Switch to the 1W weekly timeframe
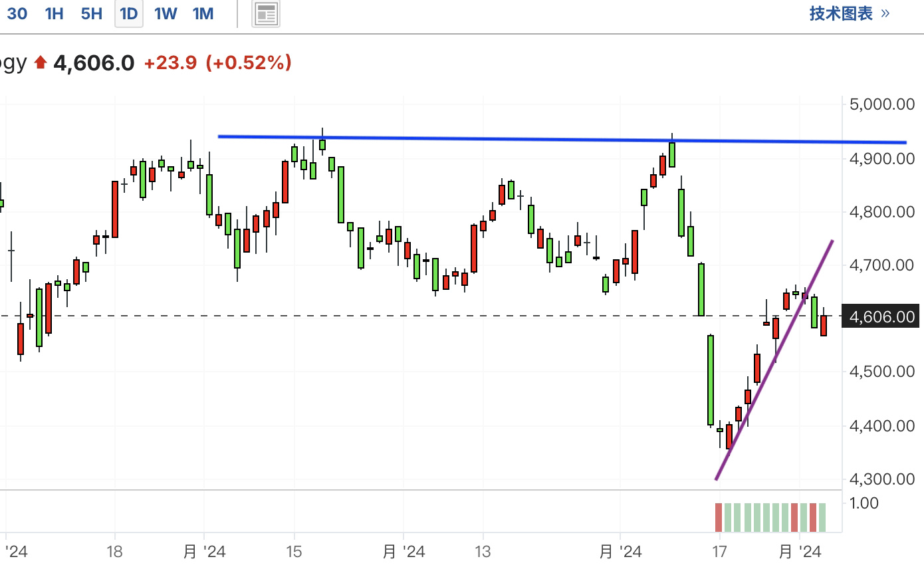The width and height of the screenshot is (924, 585). 166,13
